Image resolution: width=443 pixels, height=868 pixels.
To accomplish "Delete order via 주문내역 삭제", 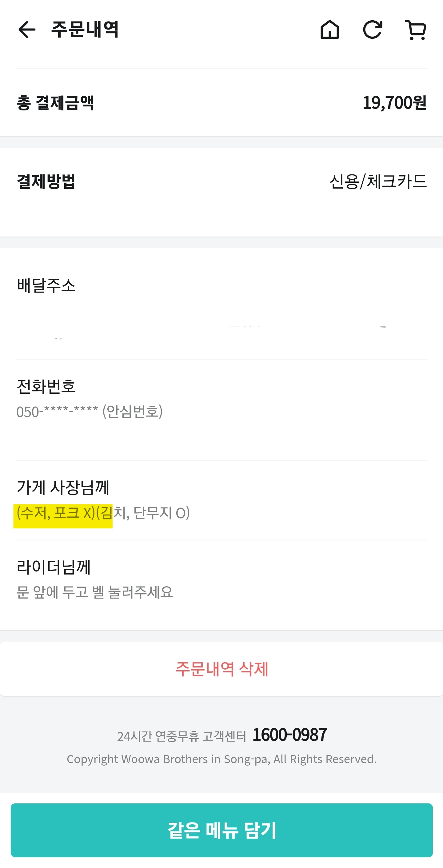I will pos(221,669).
